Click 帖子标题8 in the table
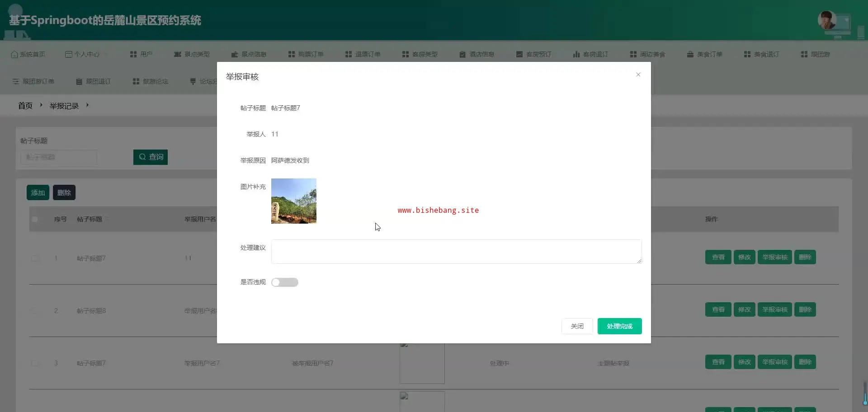This screenshot has height=412, width=868. tap(91, 311)
